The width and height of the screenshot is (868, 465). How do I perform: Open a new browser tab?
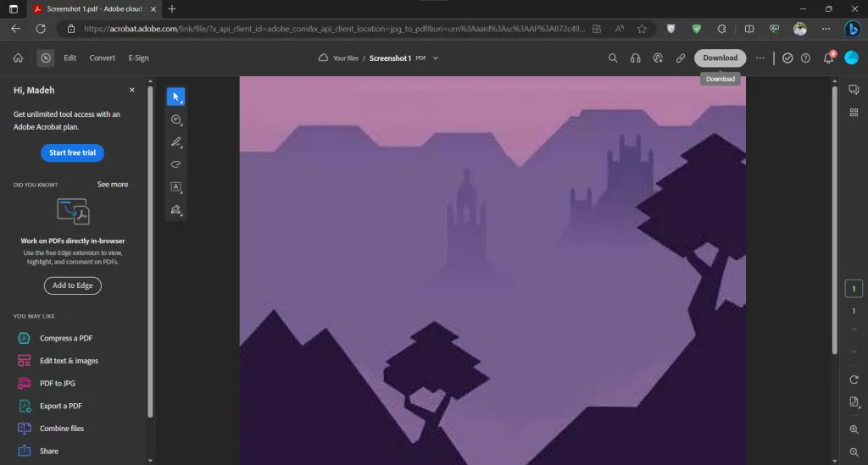click(171, 8)
